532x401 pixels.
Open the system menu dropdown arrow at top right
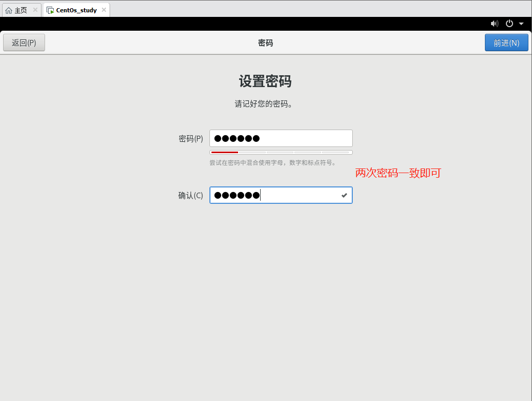[521, 24]
